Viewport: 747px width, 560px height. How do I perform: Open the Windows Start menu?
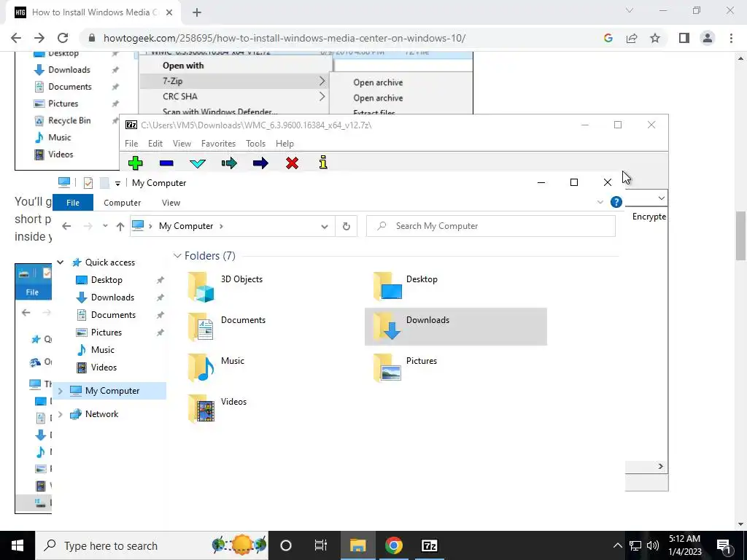coord(18,545)
